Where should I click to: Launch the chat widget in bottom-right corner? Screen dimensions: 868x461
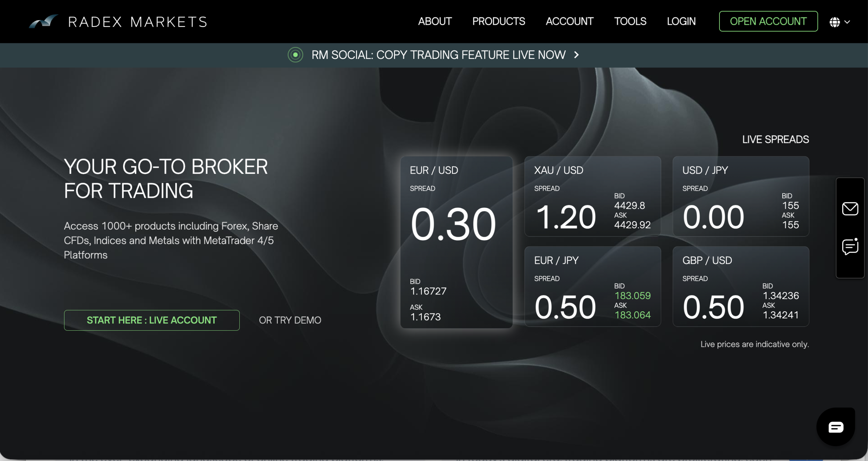tap(835, 426)
